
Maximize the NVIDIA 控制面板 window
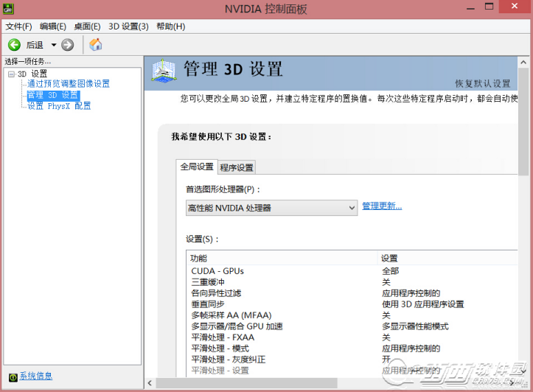489,7
